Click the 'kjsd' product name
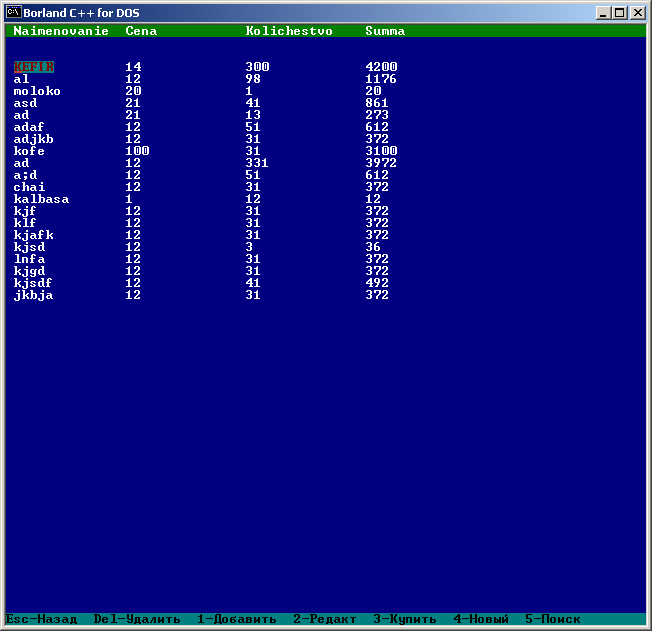This screenshot has width=652, height=631. tap(29, 247)
